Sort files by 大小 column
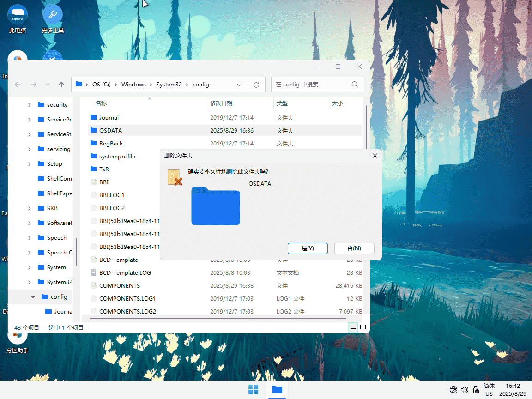The image size is (532, 399). click(x=337, y=103)
